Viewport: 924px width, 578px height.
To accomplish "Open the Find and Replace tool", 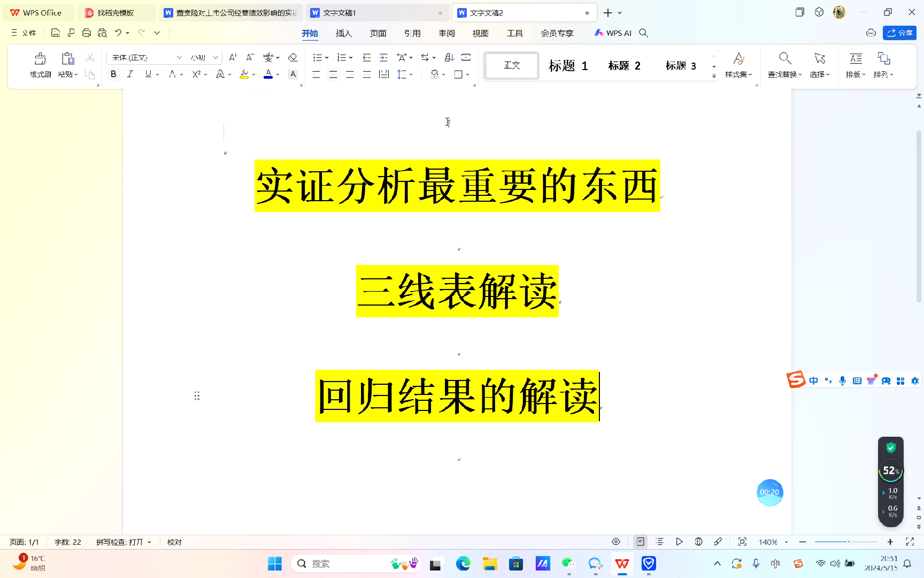I will point(783,64).
